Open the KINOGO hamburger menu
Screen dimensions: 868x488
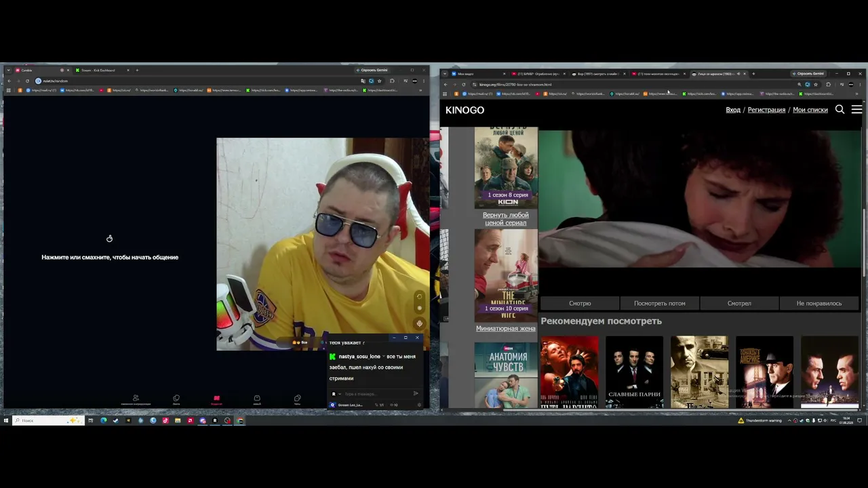(x=856, y=109)
